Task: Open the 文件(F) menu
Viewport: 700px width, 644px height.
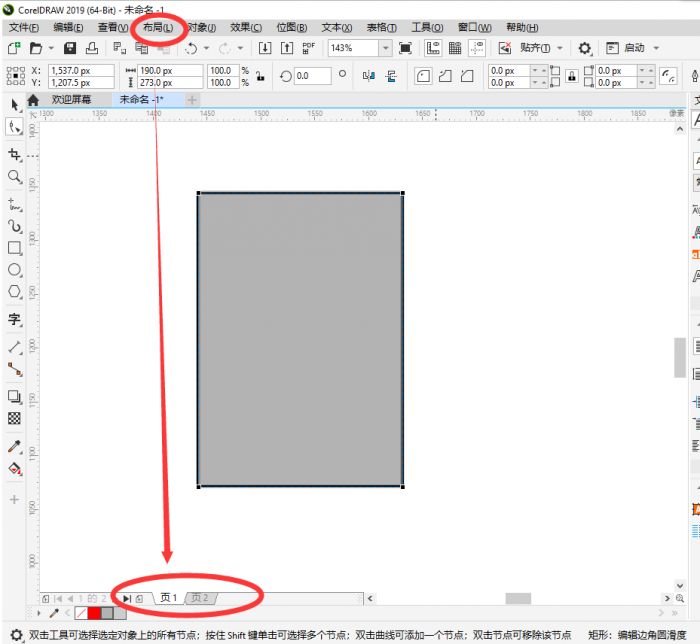Action: point(24,28)
